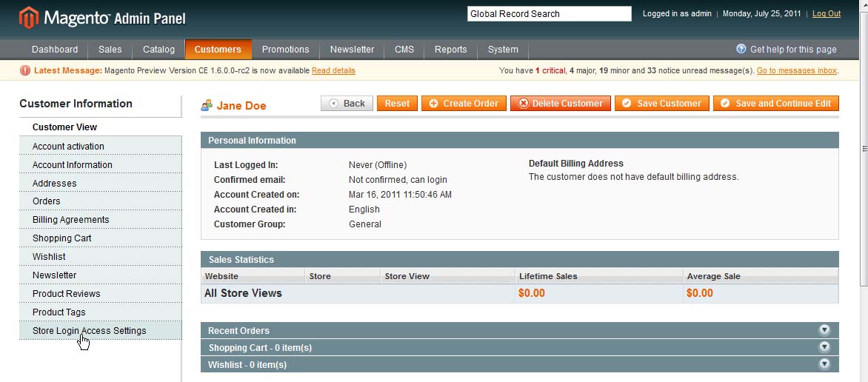This screenshot has height=382, width=868.
Task: Click Get help for this page
Action: (x=793, y=50)
